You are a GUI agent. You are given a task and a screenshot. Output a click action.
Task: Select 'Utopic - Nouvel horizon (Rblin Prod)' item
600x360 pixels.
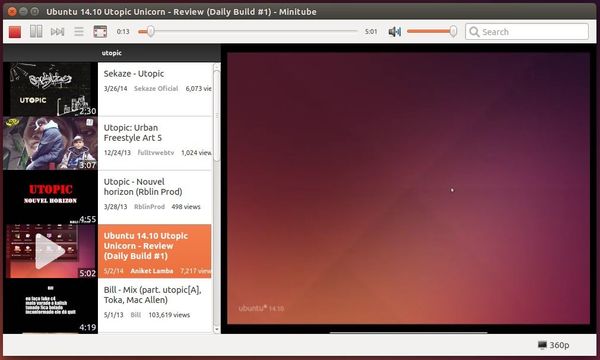tap(107, 197)
